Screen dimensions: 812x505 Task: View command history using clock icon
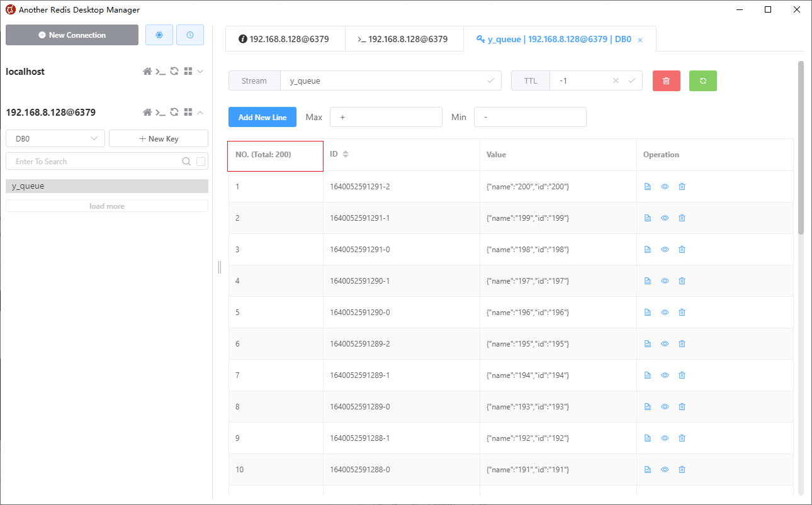190,35
